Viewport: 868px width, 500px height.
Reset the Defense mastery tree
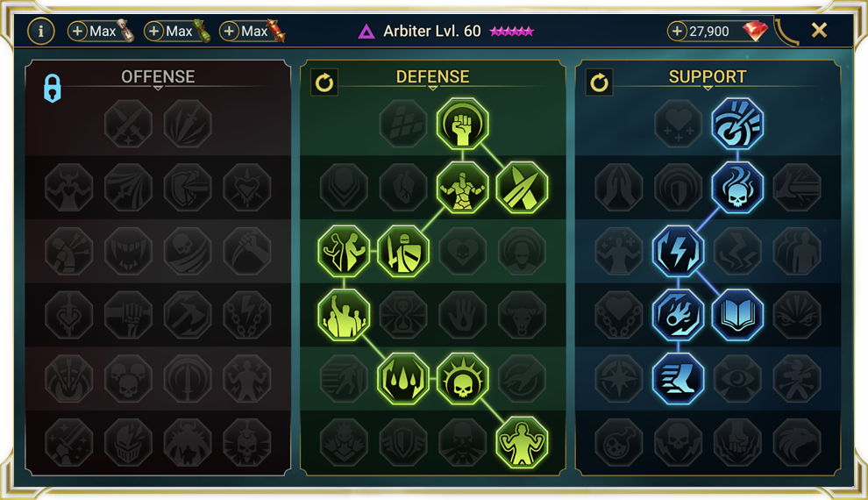tap(324, 83)
